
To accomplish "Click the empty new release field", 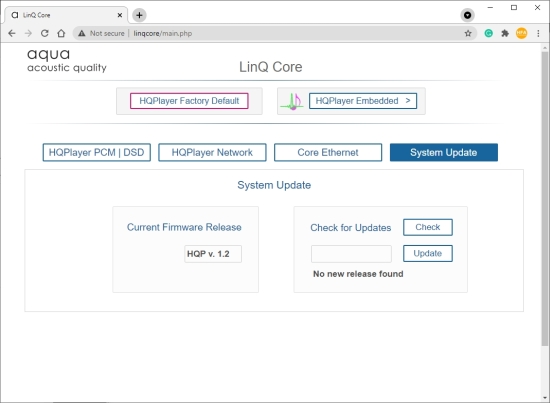I will tap(351, 254).
